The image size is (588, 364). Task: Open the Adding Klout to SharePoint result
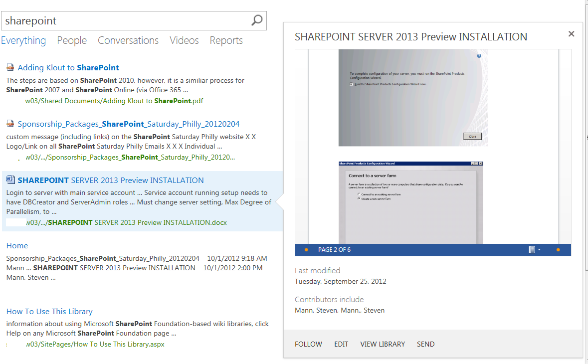tap(69, 67)
